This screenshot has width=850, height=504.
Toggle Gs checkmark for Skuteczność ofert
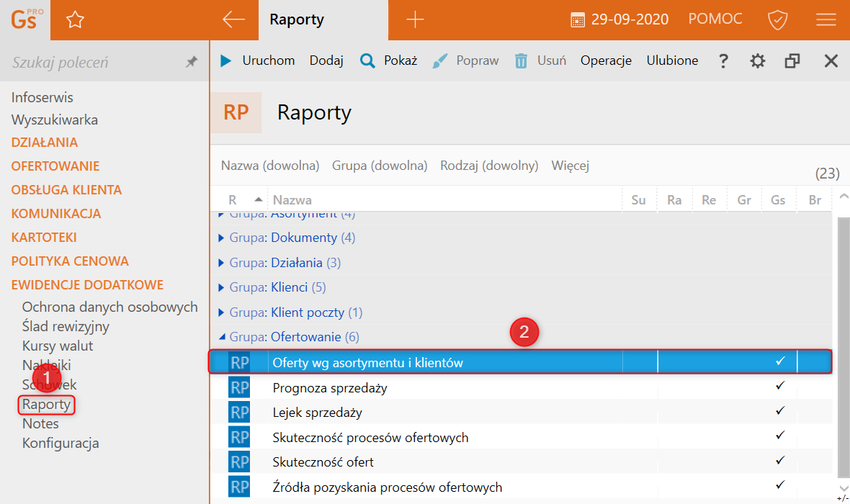pos(779,461)
